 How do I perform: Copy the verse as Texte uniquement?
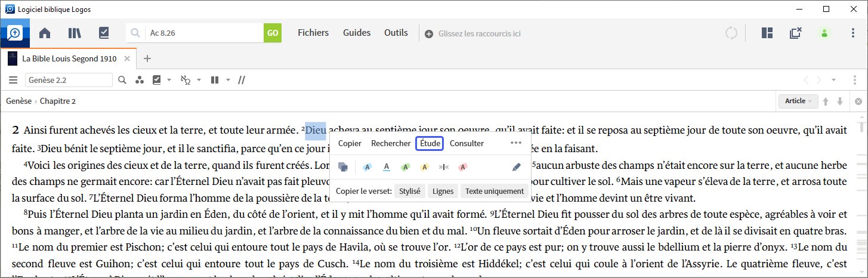point(495,191)
